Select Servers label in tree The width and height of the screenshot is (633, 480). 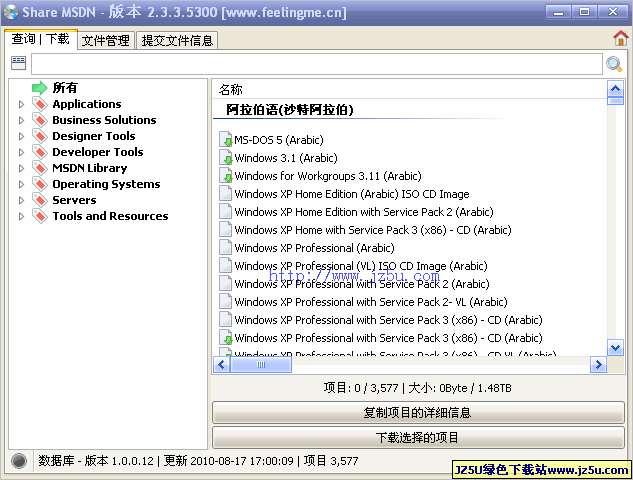tap(74, 200)
